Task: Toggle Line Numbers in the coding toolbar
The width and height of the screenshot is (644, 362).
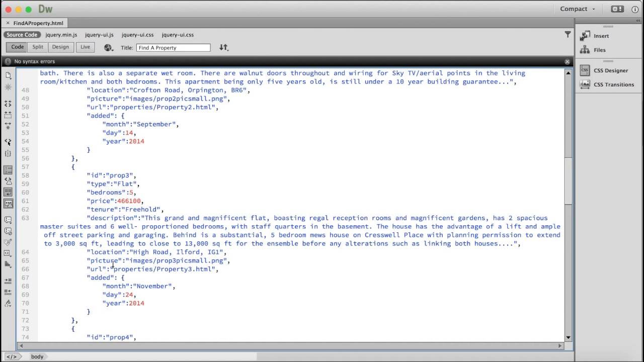Action: [8, 170]
